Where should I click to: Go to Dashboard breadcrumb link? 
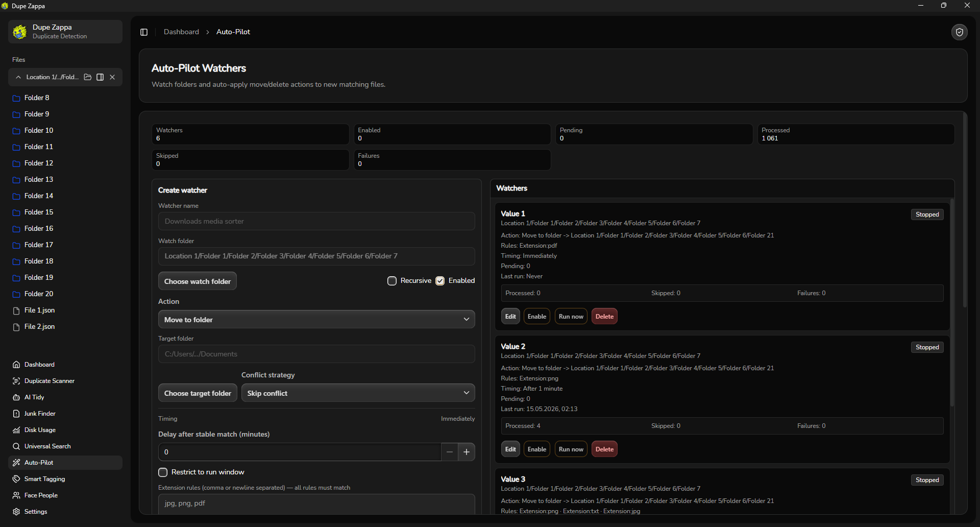point(181,32)
